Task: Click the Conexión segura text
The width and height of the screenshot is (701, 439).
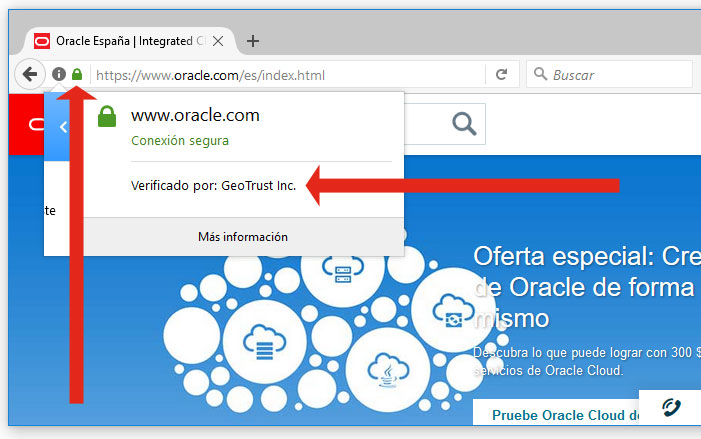Action: [180, 141]
